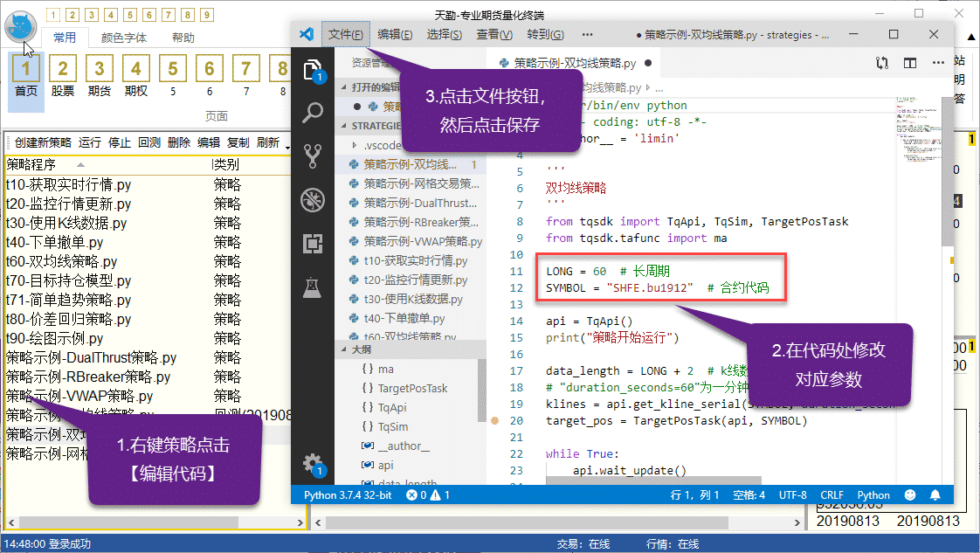The image size is (980, 553).
Task: Open the 文件(F) menu
Action: pos(346,34)
